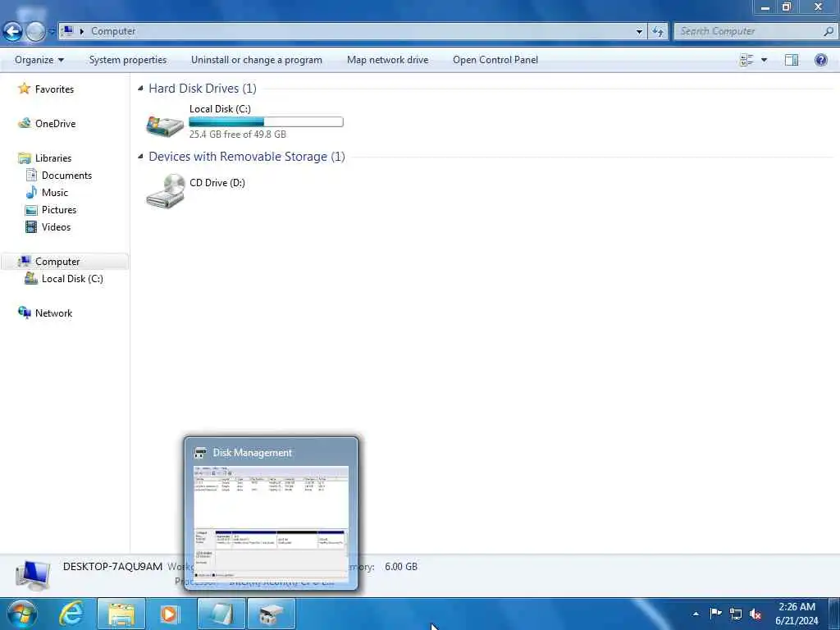The width and height of the screenshot is (840, 630).
Task: Click the DESKTOP-7AQU9AM computer name
Action: point(112,567)
